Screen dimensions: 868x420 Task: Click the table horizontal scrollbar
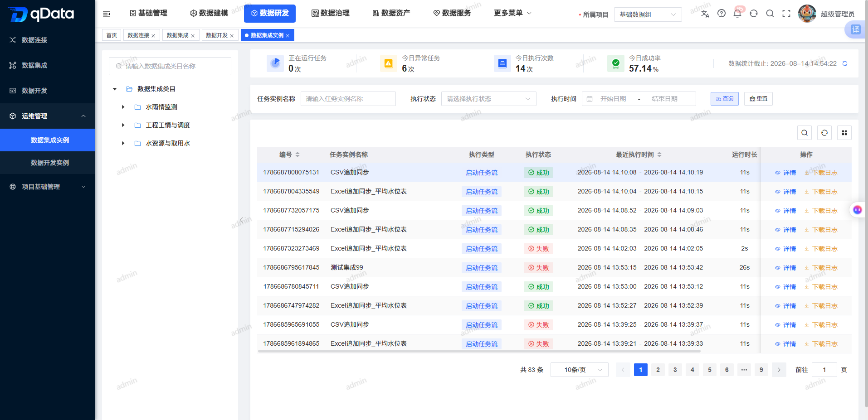pyautogui.click(x=479, y=351)
